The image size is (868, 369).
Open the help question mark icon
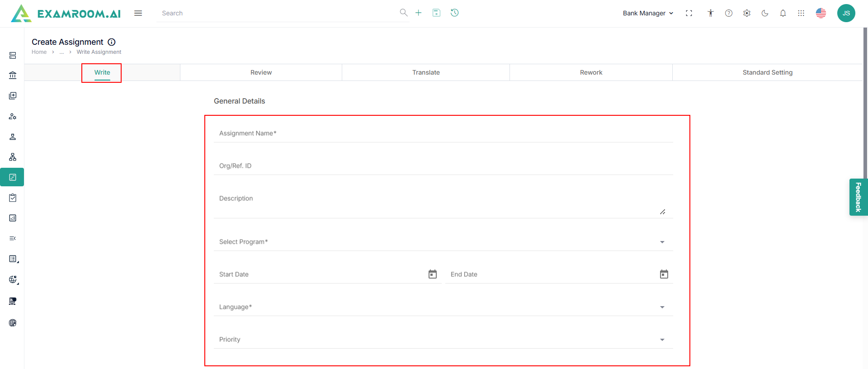click(x=729, y=13)
